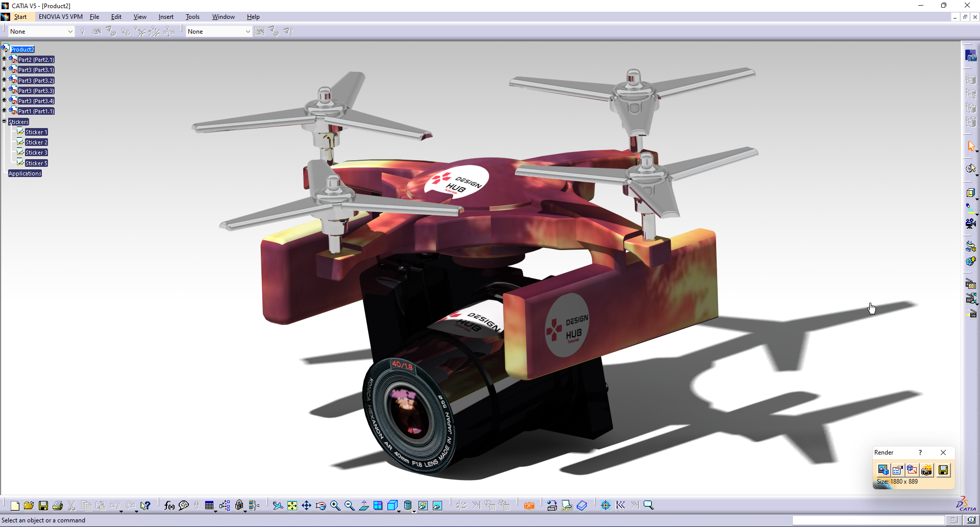Click the Isometric View cube icon

pyautogui.click(x=393, y=506)
